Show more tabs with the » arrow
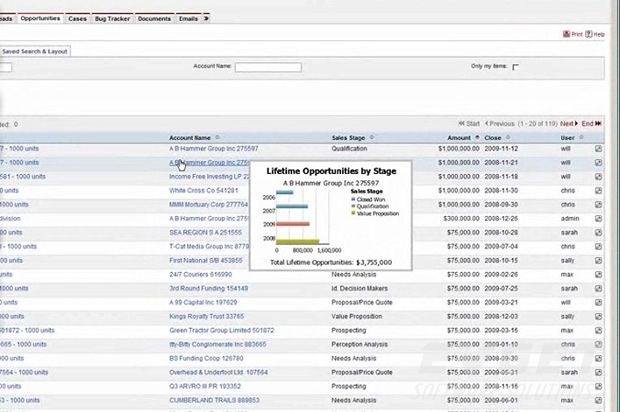Viewport: 620px width, 412px height. point(206,19)
